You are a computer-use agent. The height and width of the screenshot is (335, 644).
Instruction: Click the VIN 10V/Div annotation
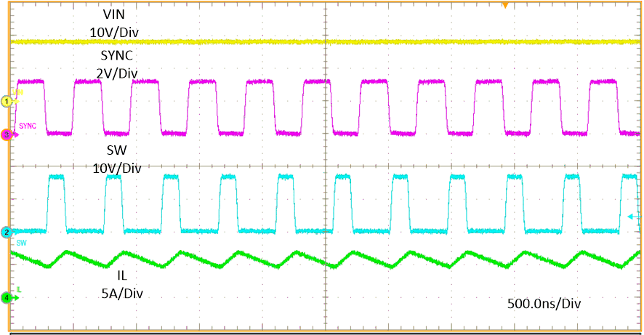[x=114, y=23]
